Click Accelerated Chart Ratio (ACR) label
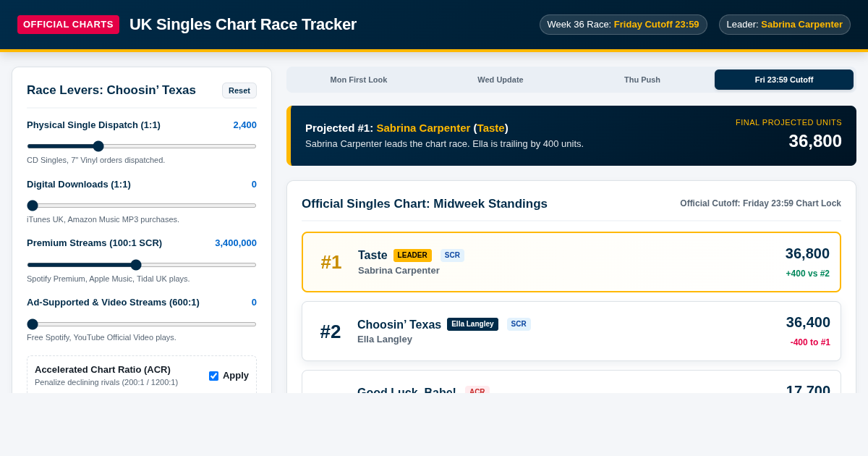868x456 pixels. pos(103,370)
